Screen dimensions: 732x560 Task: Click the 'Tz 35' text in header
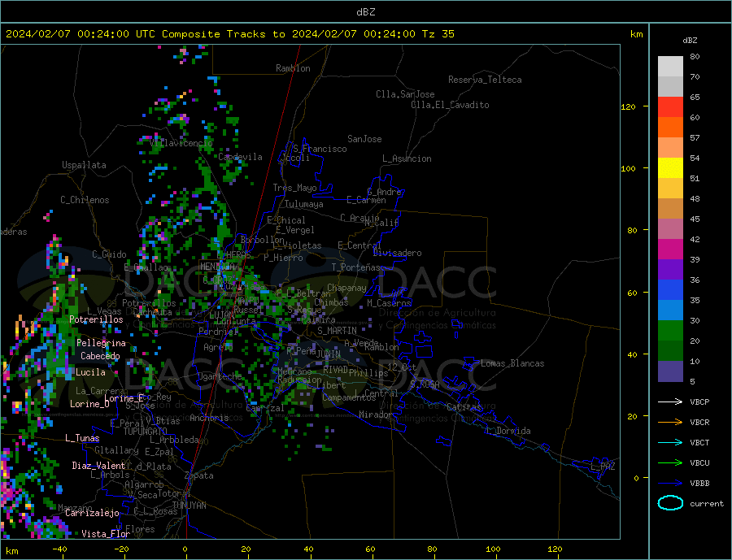[x=438, y=34]
